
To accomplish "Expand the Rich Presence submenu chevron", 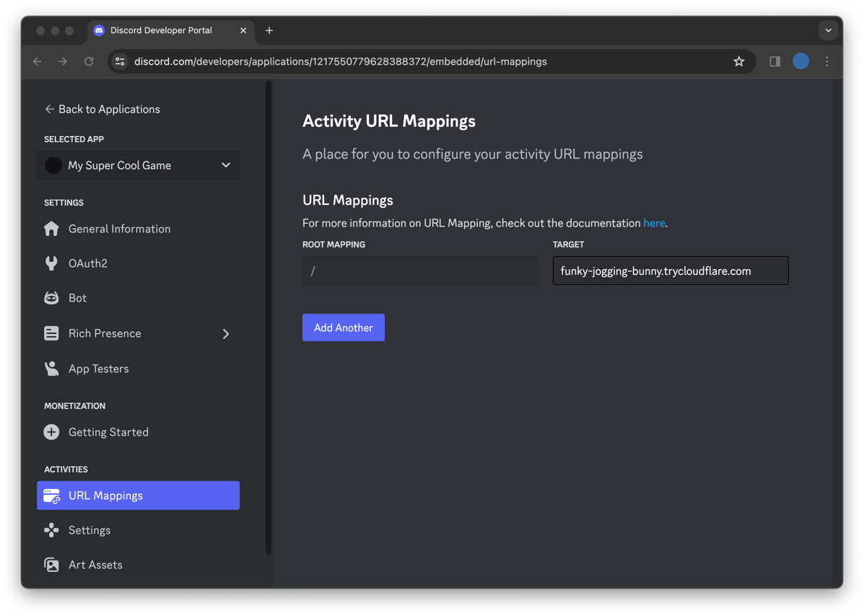I will pos(225,334).
